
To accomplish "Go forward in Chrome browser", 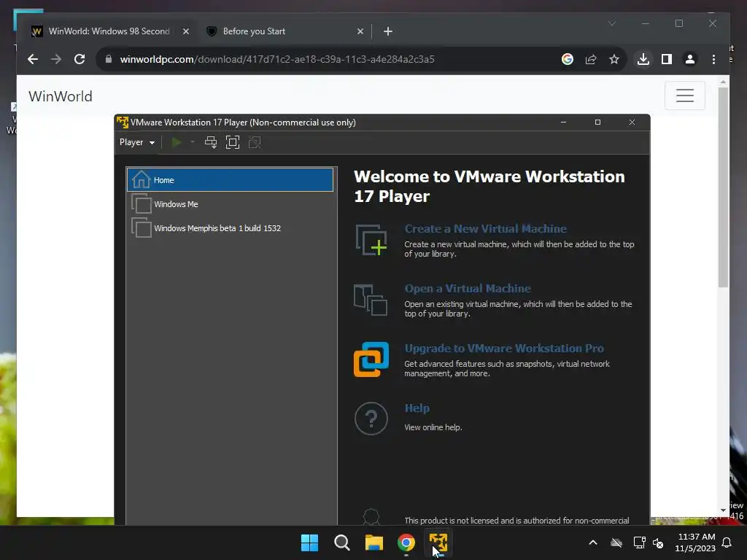I will [x=55, y=59].
